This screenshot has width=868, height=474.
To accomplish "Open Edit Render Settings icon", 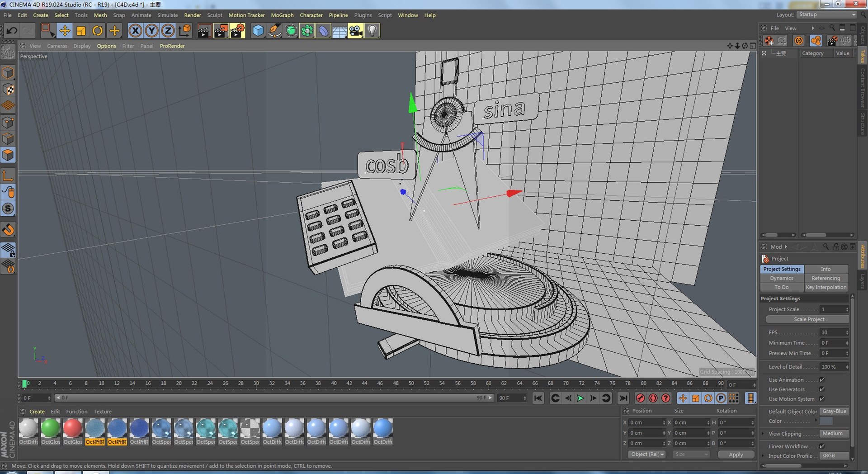I will click(x=237, y=31).
